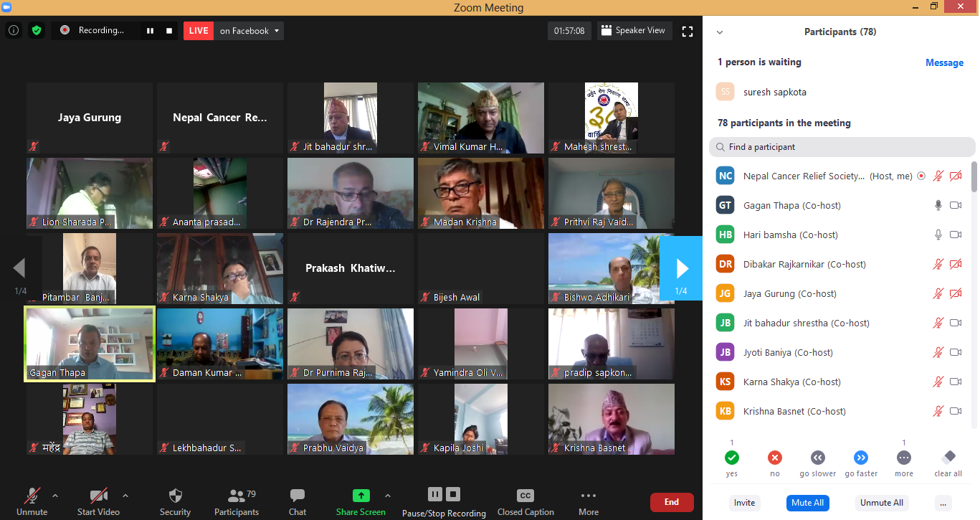
Task: Open audio options arrow next to Unmute
Action: click(55, 496)
